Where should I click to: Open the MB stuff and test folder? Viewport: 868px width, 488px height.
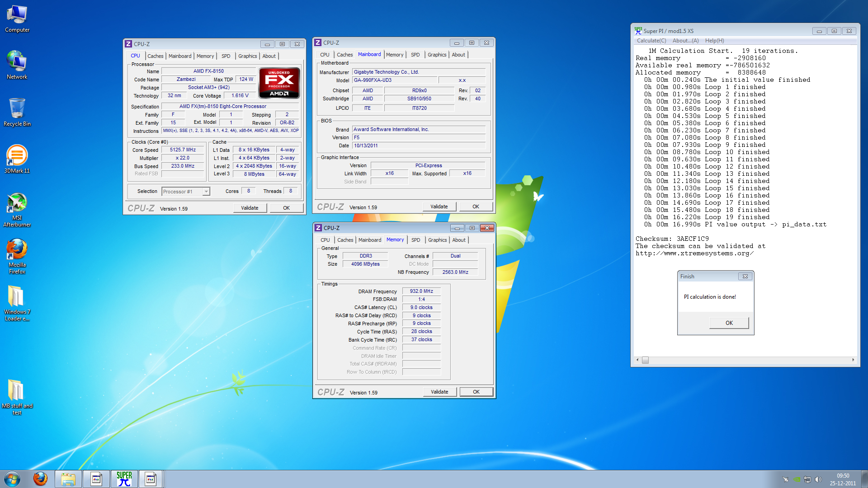click(x=17, y=398)
